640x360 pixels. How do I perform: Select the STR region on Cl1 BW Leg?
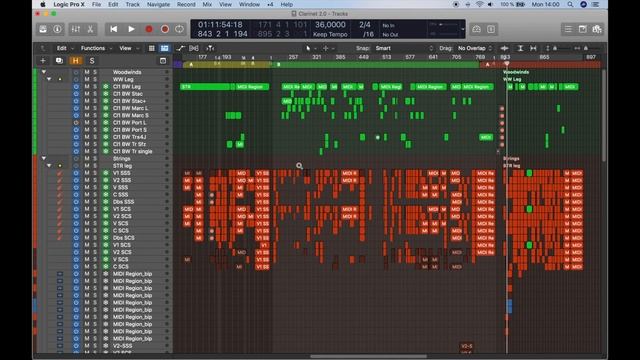pos(204,87)
